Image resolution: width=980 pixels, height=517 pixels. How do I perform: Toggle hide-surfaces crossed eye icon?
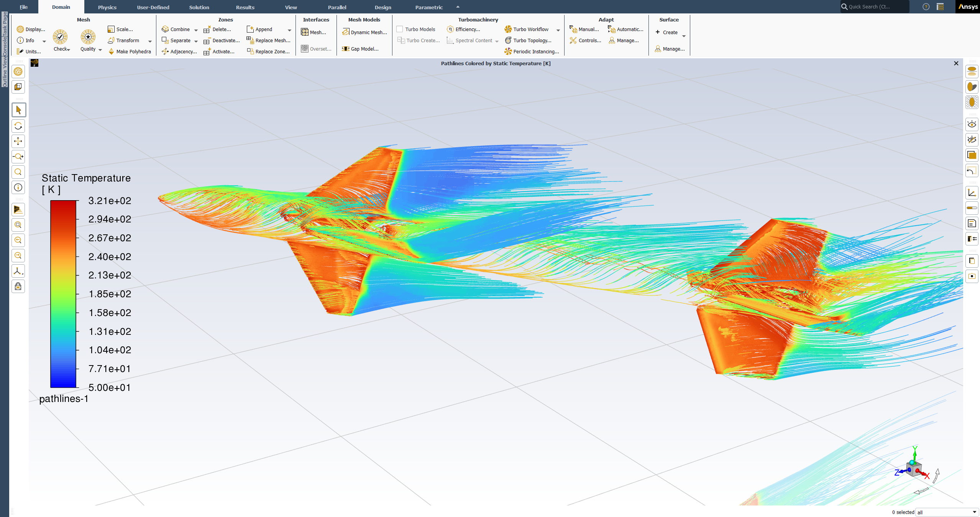972,140
